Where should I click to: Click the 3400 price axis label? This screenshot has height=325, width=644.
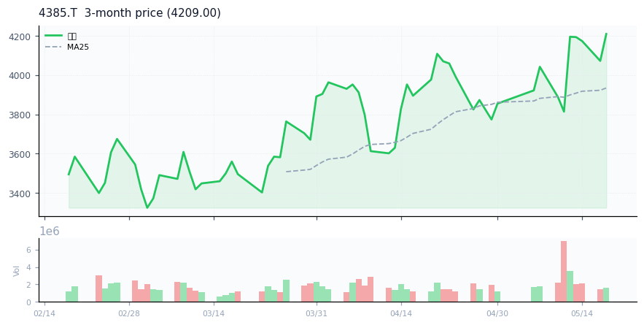tap(20, 194)
